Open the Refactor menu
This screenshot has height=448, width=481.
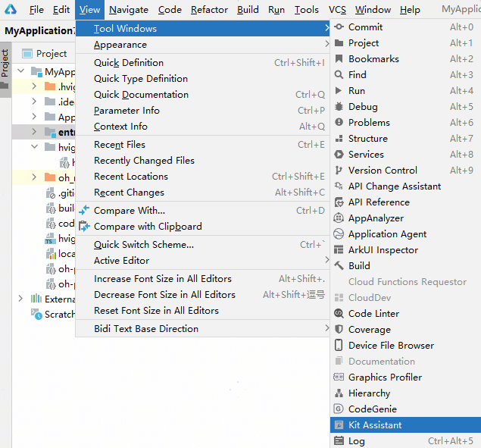click(x=209, y=10)
